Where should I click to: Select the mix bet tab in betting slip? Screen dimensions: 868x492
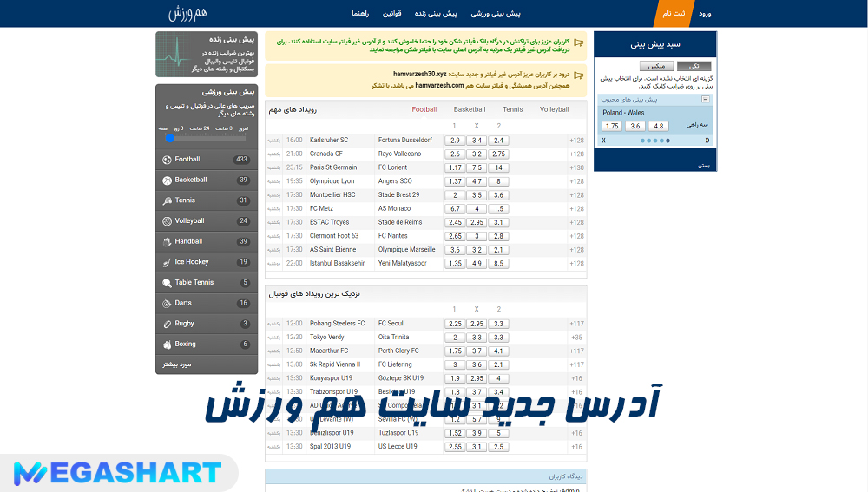tap(656, 66)
